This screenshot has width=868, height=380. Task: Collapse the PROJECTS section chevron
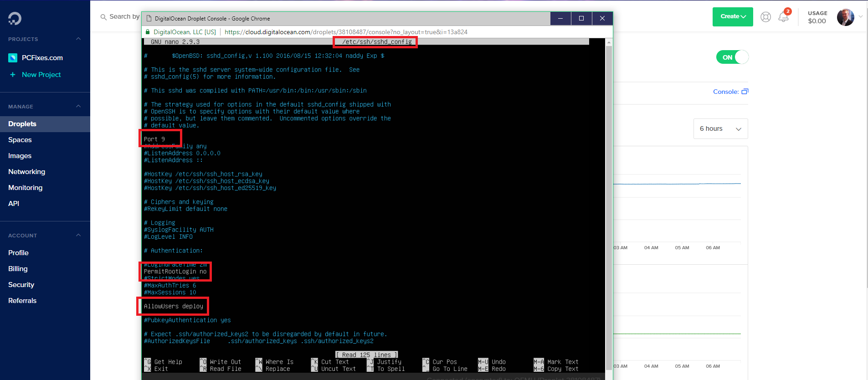(x=78, y=39)
